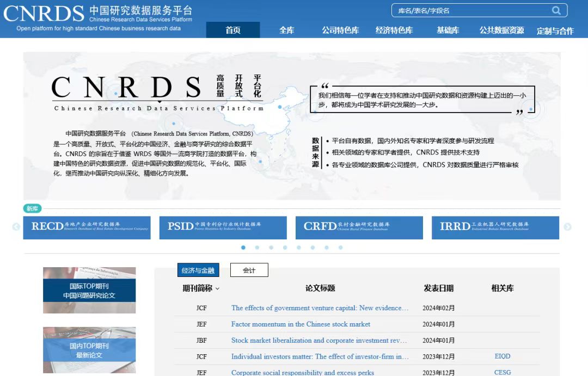Click the right carousel arrow

567,227
